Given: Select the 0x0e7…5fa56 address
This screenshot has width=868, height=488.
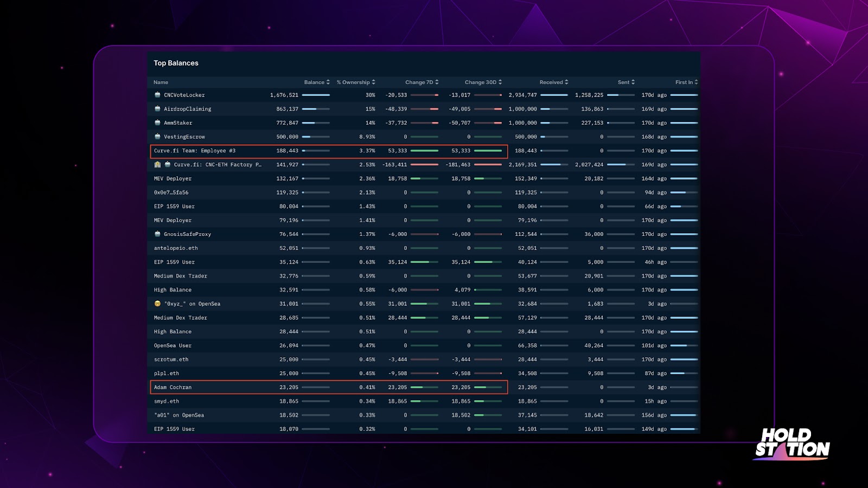Looking at the screenshot, I should tap(171, 192).
